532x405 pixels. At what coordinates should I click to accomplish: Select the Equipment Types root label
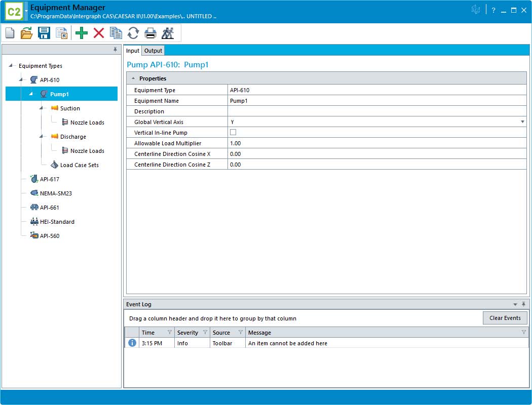point(41,65)
